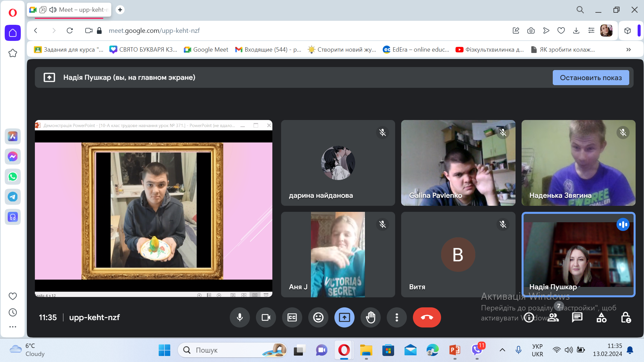Raise hand in the meeting
The width and height of the screenshot is (644, 362).
[x=370, y=317]
